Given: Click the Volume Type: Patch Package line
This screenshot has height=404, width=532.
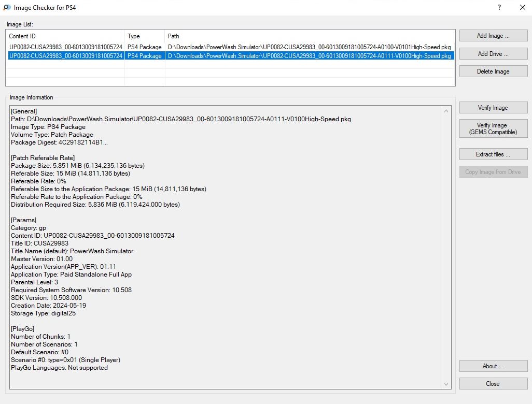Looking at the screenshot, I should (x=52, y=135).
